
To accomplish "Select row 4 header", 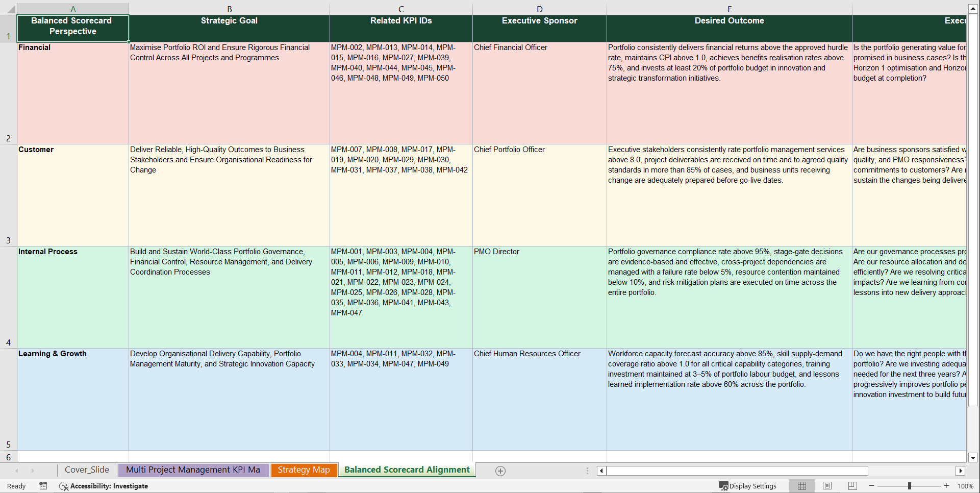I will tap(8, 297).
